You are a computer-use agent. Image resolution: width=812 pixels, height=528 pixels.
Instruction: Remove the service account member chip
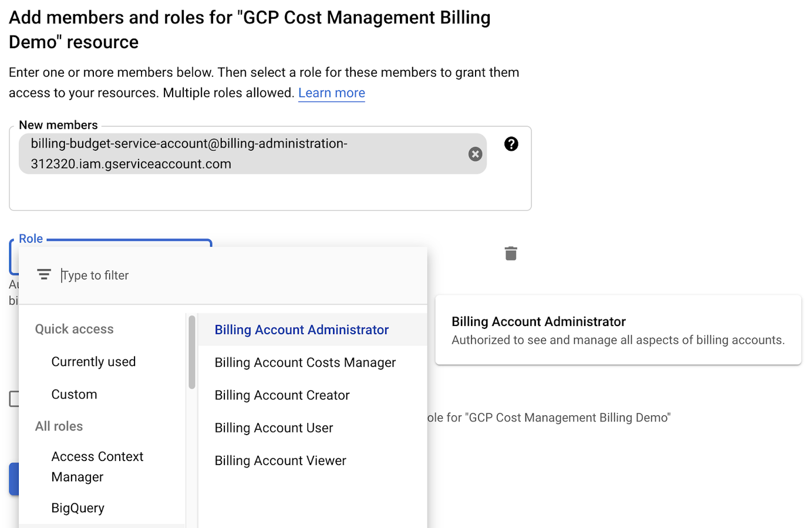tap(475, 154)
